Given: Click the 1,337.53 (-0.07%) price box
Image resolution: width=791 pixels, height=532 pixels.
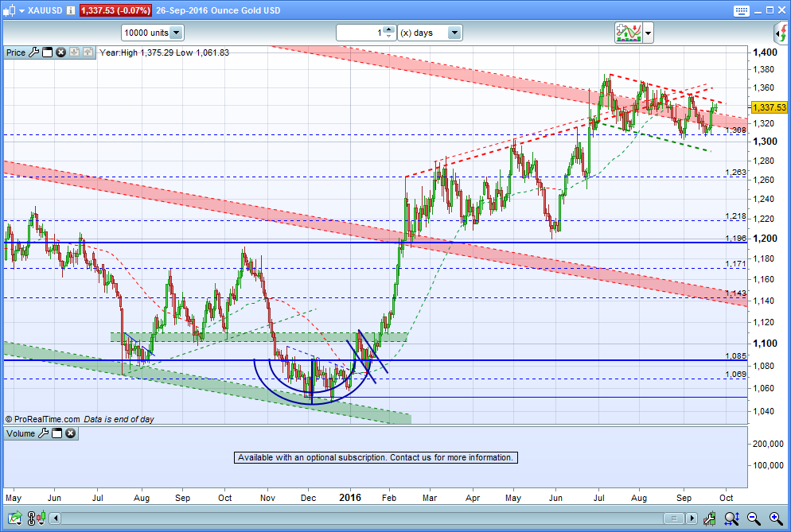Looking at the screenshot, I should coord(115,10).
